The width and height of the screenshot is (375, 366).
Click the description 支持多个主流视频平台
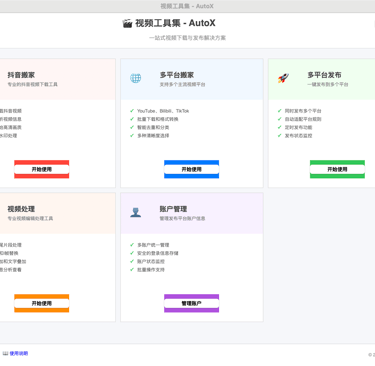click(x=182, y=84)
